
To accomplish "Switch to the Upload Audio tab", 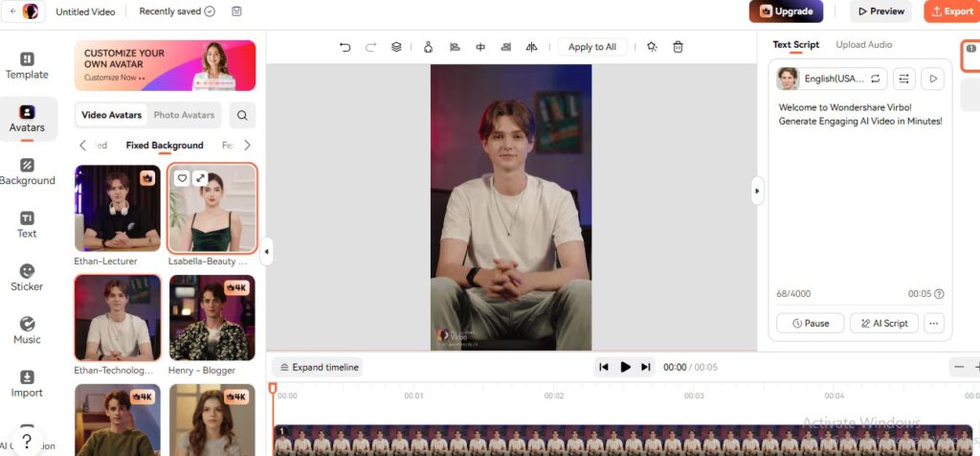I will (864, 45).
